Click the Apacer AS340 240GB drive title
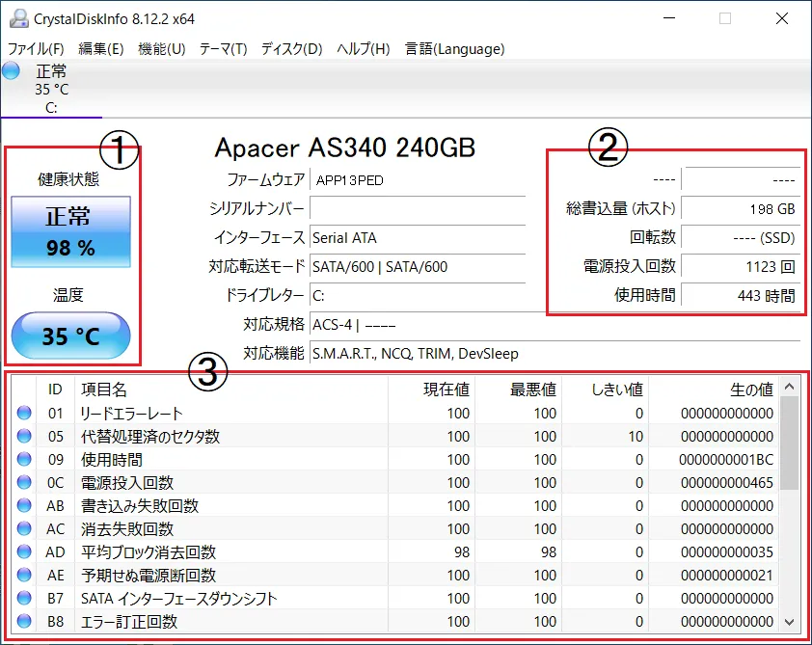Viewport: 812px width, 645px height. pyautogui.click(x=345, y=148)
